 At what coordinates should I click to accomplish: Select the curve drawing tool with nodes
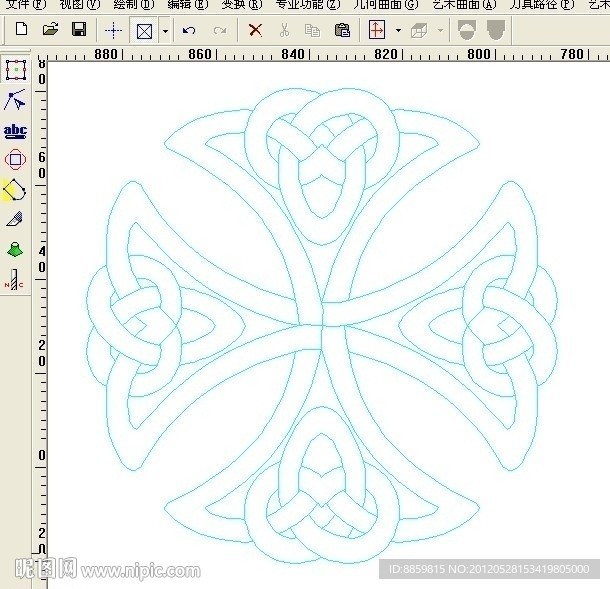(14, 190)
